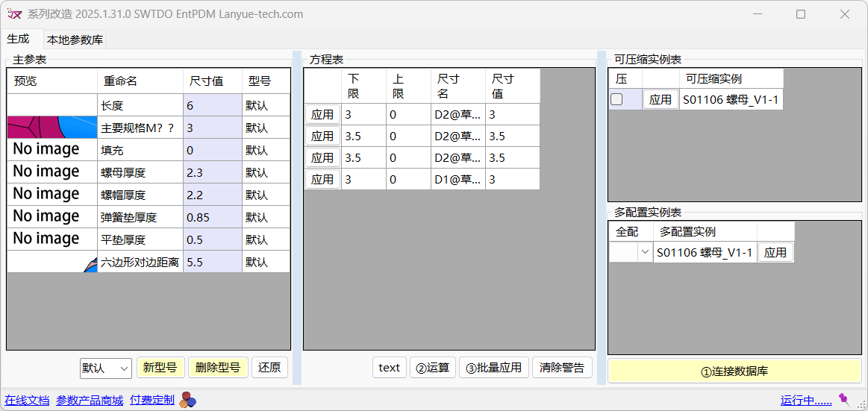
Task: Open the 默认 model dropdown
Action: (x=106, y=368)
